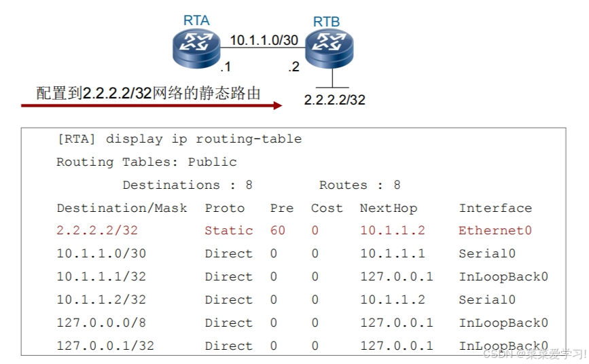Click the Interface column header
The image size is (589, 364).
click(495, 208)
